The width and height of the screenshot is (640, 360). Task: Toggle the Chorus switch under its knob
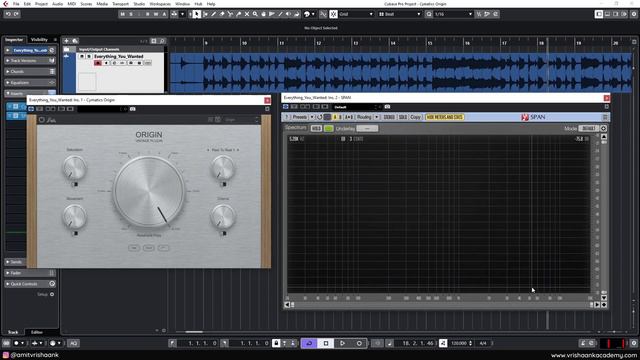(x=223, y=233)
